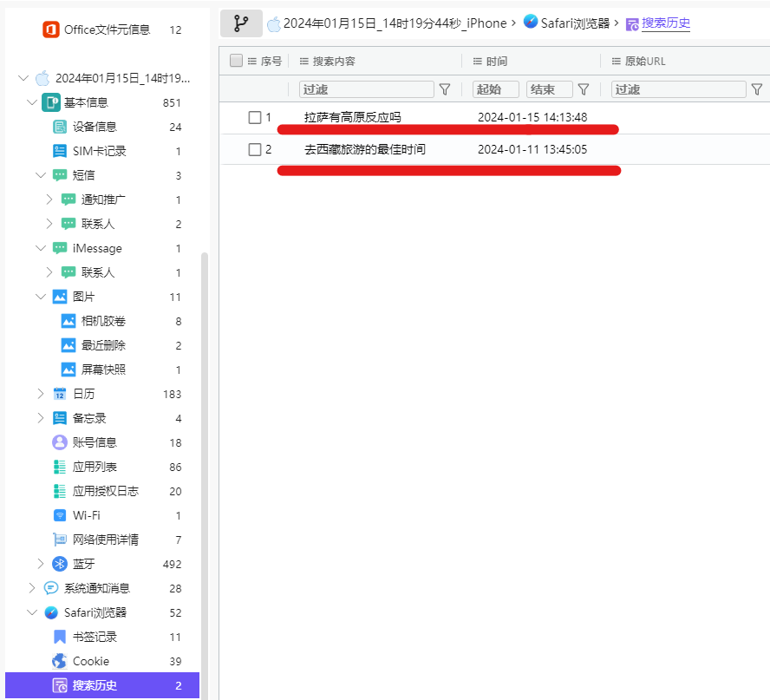Open the Cookie icon
This screenshot has width=770, height=700.
click(x=60, y=661)
